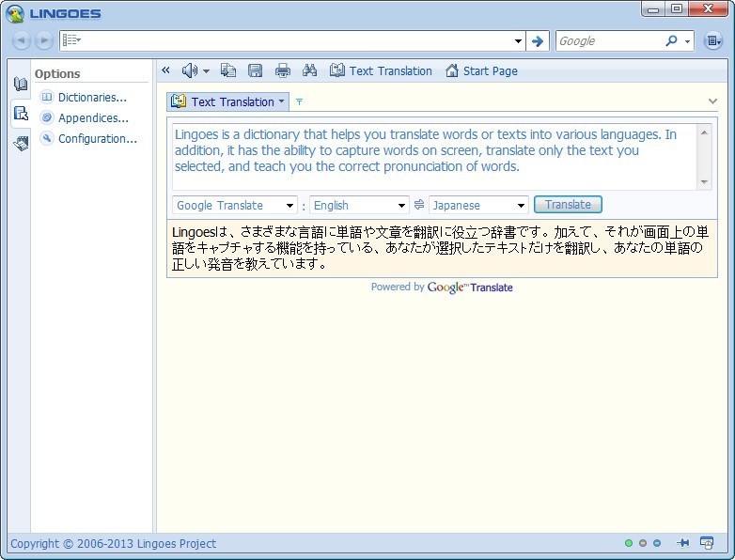Toggle the pin always-on-top icon
Screen dimensions: 735x560
tap(683, 543)
